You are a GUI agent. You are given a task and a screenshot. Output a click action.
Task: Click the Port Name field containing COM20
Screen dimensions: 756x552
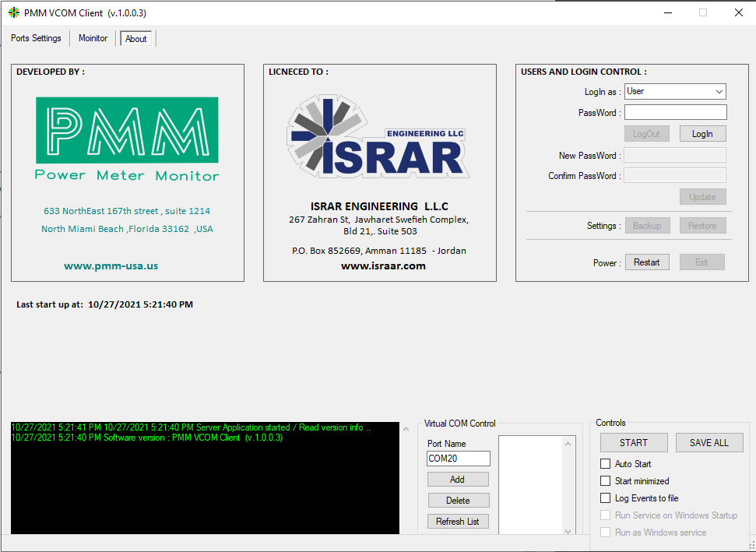(x=458, y=459)
